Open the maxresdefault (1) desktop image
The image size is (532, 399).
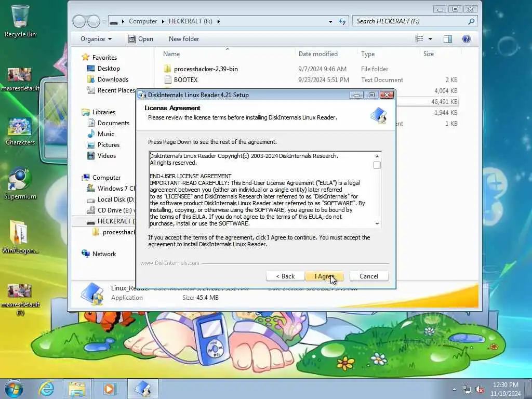20,300
